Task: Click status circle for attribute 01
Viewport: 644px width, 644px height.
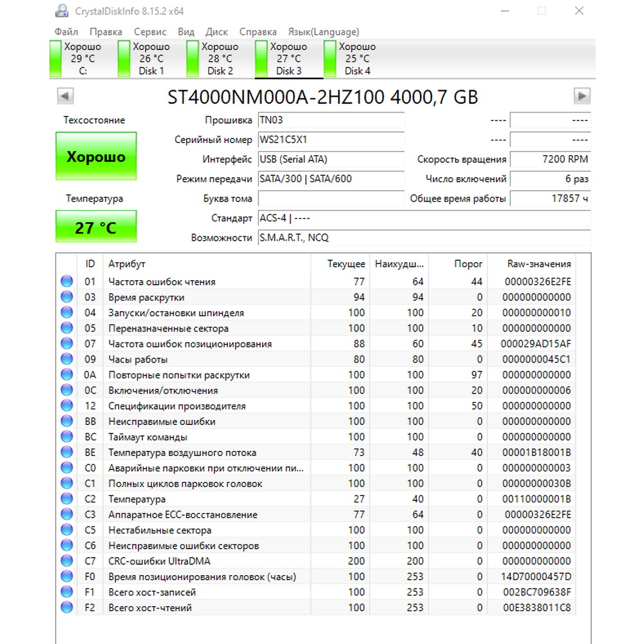Action: click(x=66, y=281)
